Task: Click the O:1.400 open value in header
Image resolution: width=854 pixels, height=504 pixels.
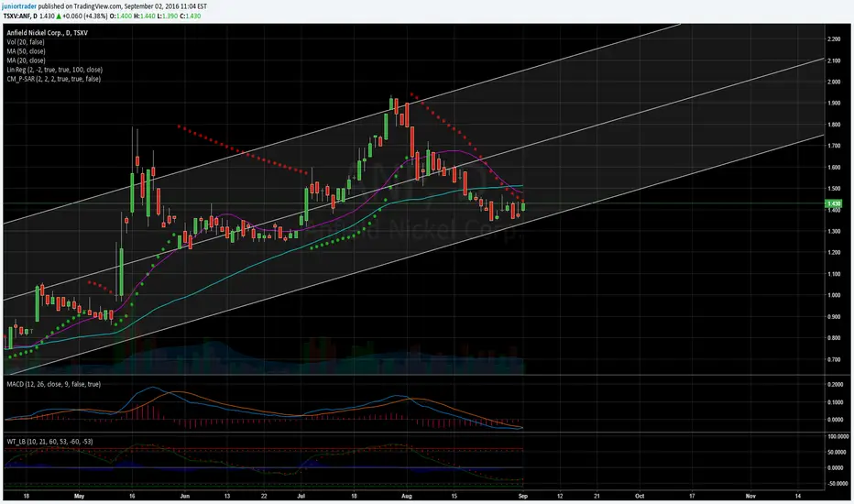Action: (121, 16)
